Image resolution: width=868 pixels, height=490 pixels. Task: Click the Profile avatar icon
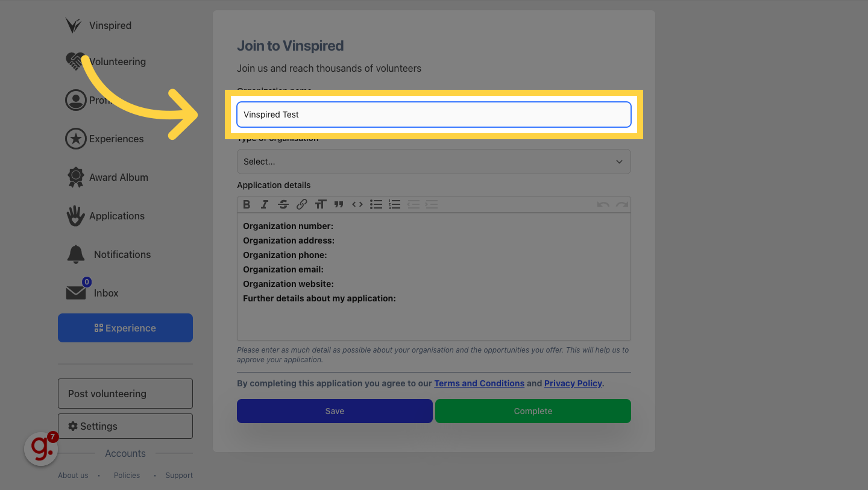click(75, 100)
